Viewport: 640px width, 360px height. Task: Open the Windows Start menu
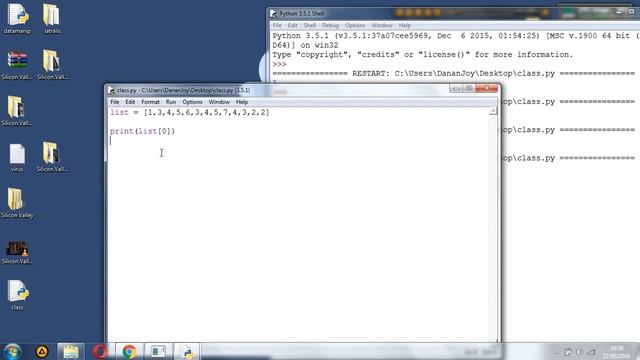[x=12, y=351]
